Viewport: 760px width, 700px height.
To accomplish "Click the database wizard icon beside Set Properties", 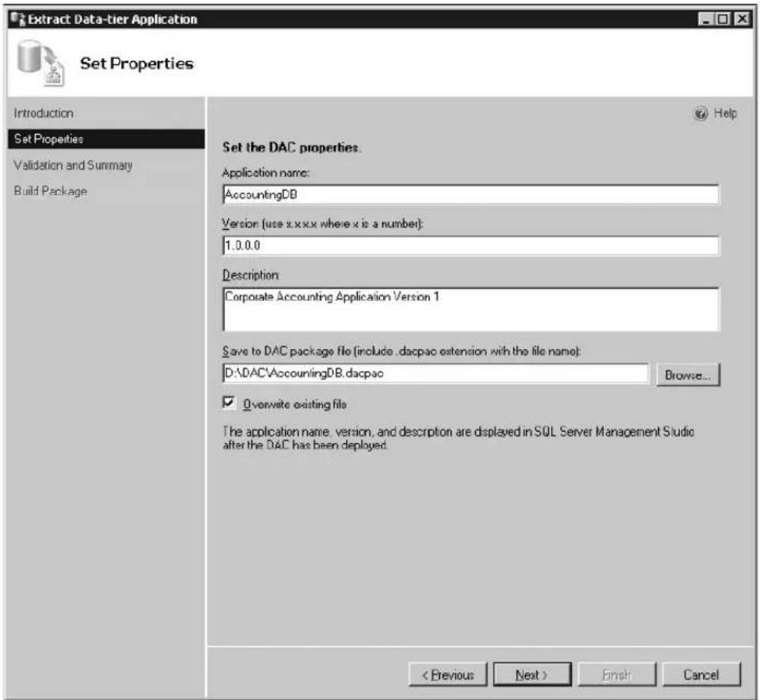I will pyautogui.click(x=40, y=63).
